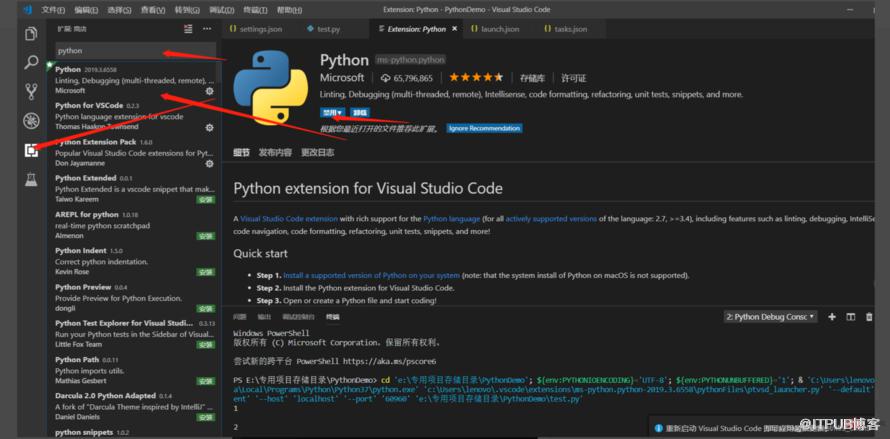The width and height of the screenshot is (890, 439).
Task: Open the Explorer view in activity bar
Action: click(x=31, y=34)
